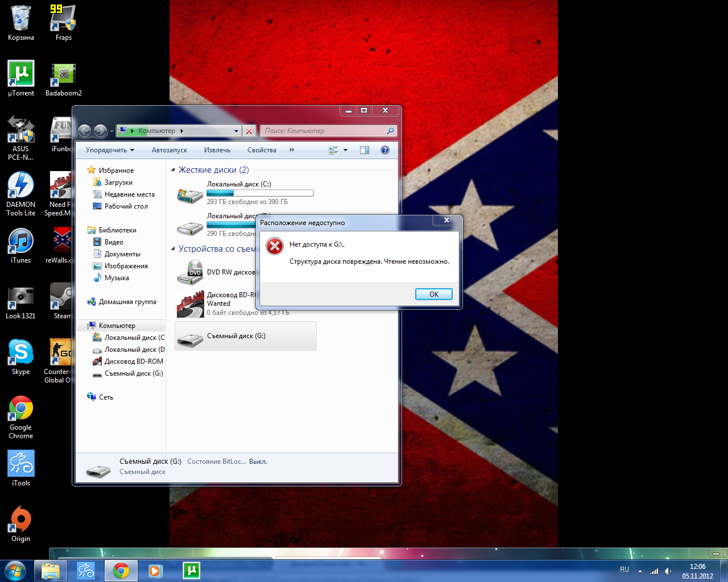Select the Съемный диск (G:) drive tile
Viewport: 728px width, 582px height.
[246, 336]
